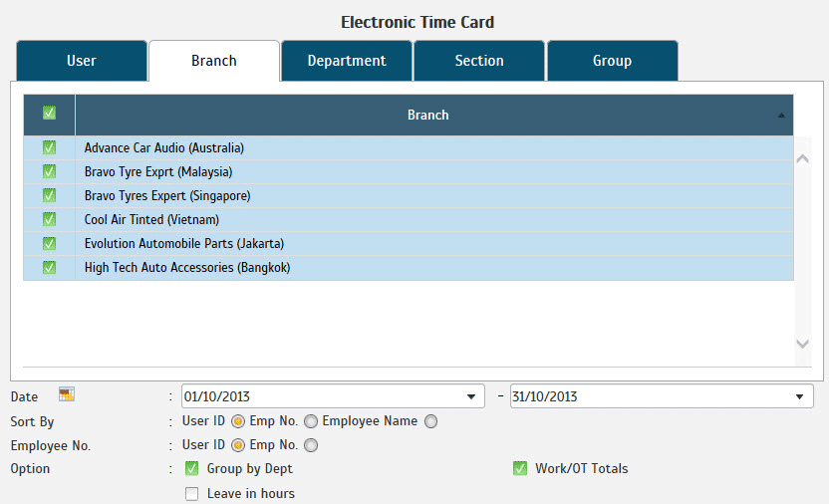This screenshot has height=504, width=829.
Task: Click the scroll up arrow in branch list
Action: pos(803,158)
